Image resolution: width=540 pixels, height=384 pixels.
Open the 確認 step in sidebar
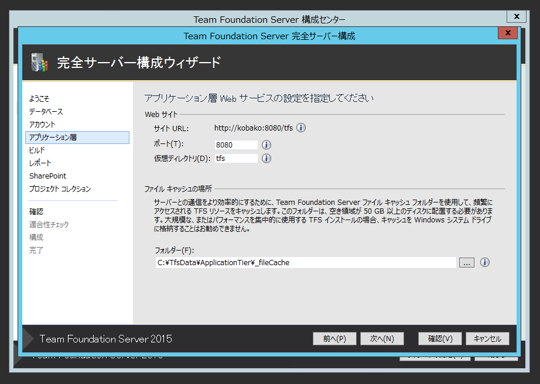pyautogui.click(x=36, y=211)
